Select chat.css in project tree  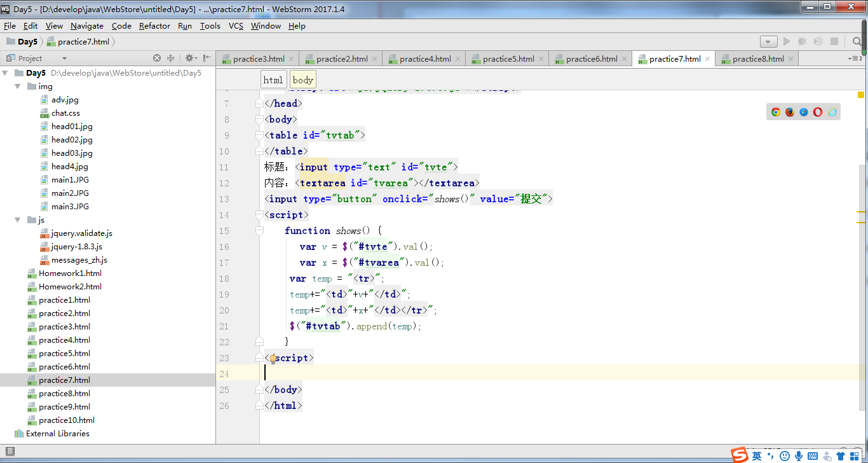(x=65, y=113)
